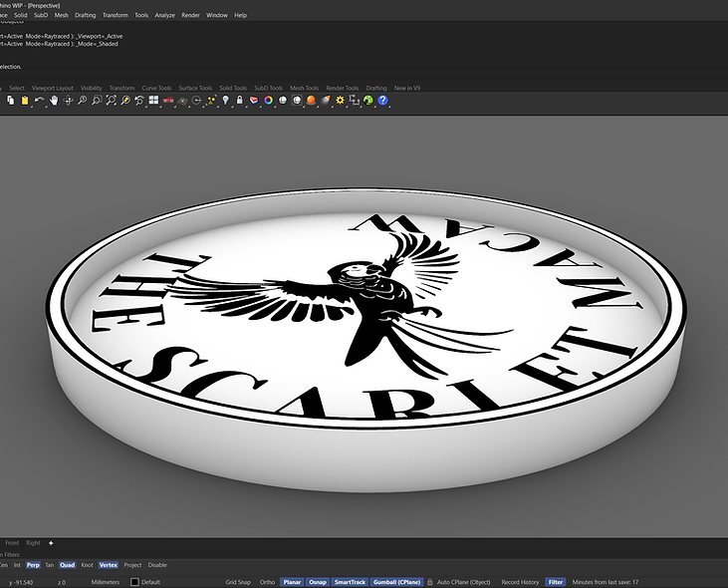This screenshot has width=728, height=588.
Task: Click the 4 Viewports layout icon
Action: [153, 100]
